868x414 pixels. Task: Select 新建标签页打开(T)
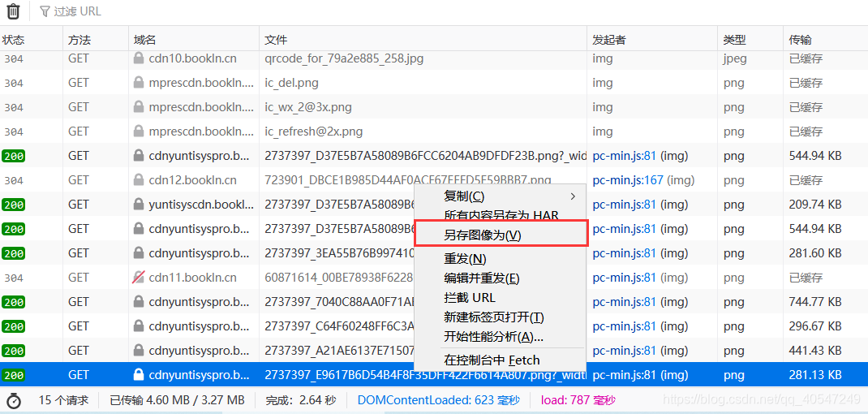(500, 317)
